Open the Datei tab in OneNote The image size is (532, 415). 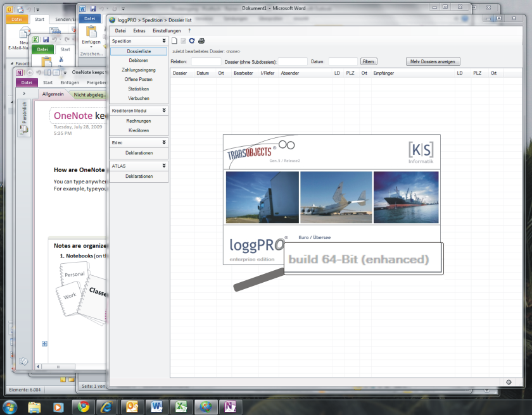pyautogui.click(x=27, y=83)
